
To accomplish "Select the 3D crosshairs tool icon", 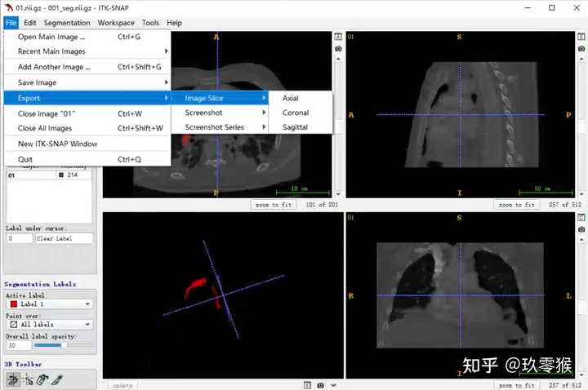I will coord(28,379).
